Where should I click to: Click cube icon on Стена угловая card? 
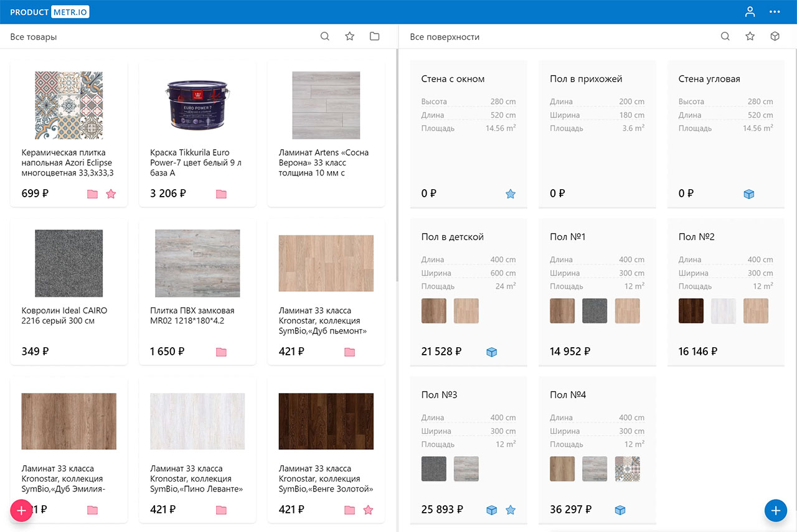click(x=749, y=194)
